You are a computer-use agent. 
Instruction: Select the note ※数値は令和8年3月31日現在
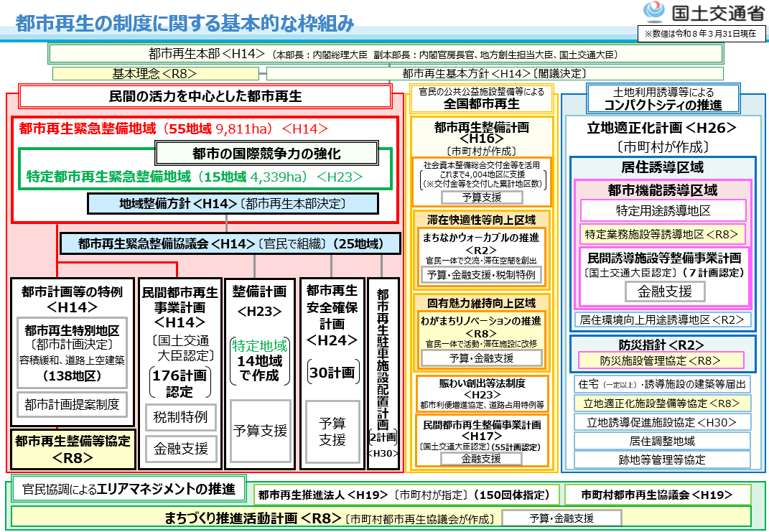pyautogui.click(x=700, y=34)
